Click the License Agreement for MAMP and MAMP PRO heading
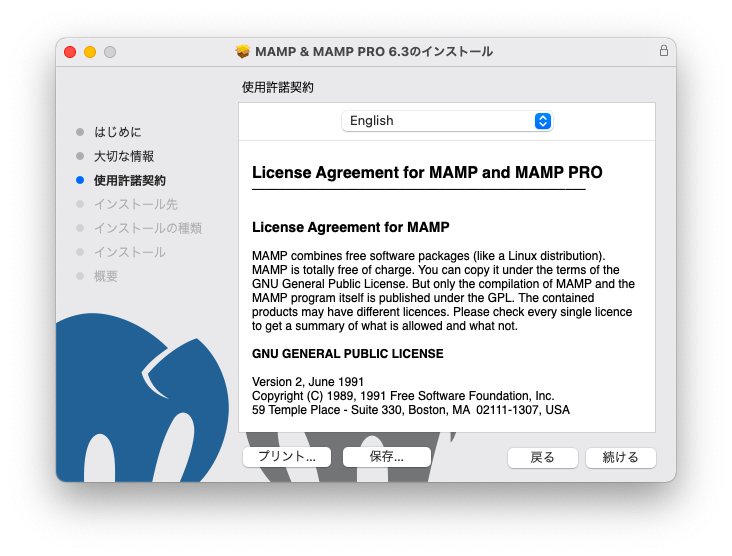This screenshot has width=732, height=556. [427, 173]
